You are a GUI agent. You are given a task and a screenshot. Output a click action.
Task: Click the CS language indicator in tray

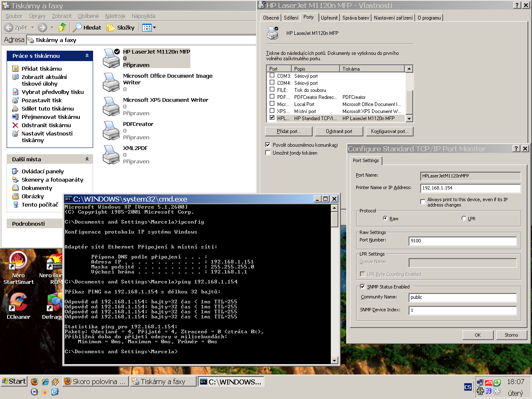(x=468, y=387)
